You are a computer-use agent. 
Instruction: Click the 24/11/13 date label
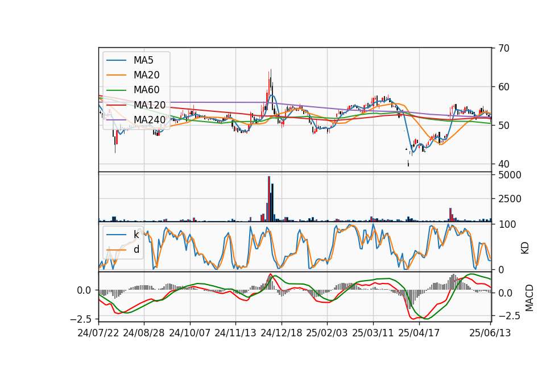tap(235, 333)
